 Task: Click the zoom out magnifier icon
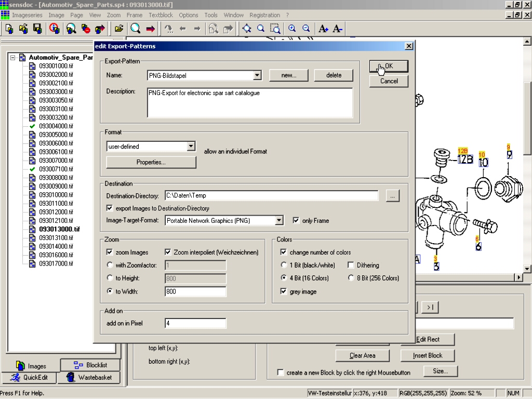306,29
